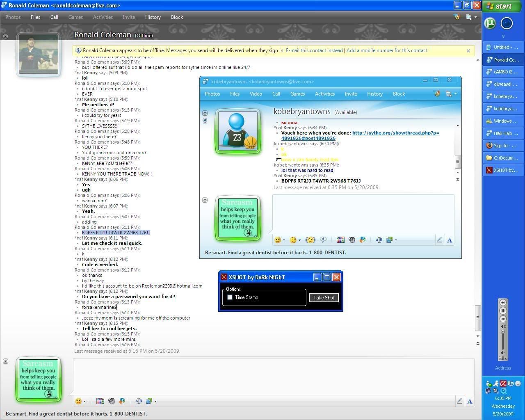The image size is (525, 420).
Task: Collapse kobebryantowns display picture arrow
Action: pos(205,113)
